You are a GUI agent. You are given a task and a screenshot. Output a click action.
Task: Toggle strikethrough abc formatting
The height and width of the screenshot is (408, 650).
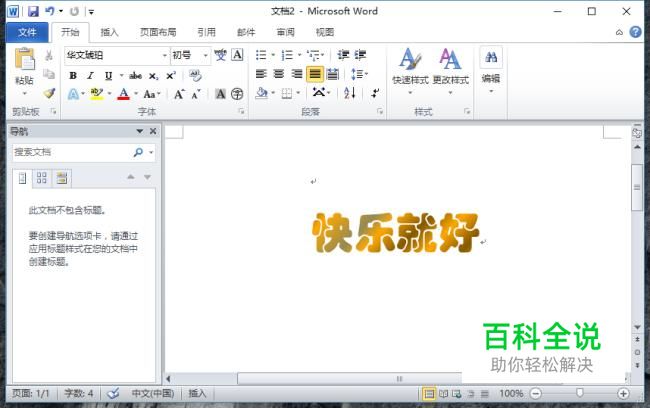pyautogui.click(x=136, y=75)
